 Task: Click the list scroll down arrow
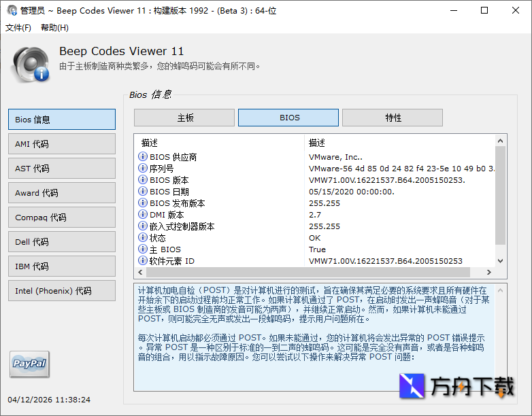click(500, 261)
